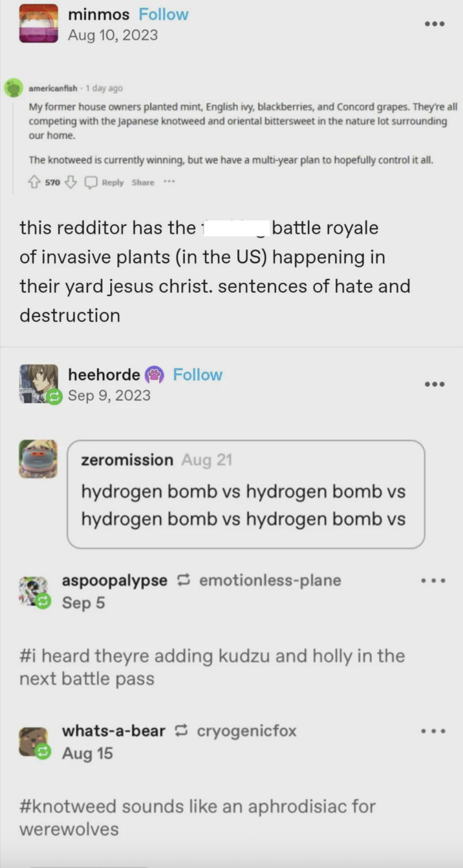Screen dimensions: 463x868
Task: Upvote the americanfish Reddit comment
Action: (34, 182)
